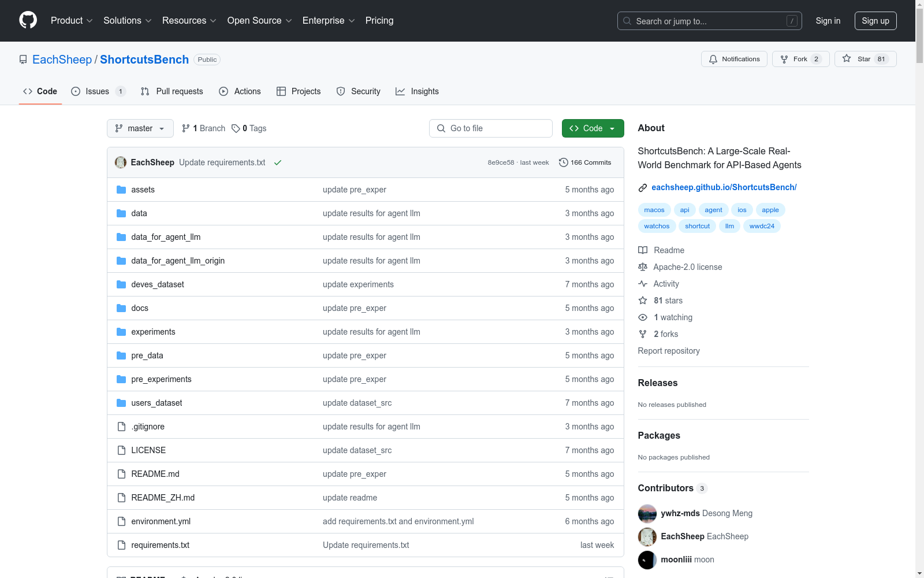
Task: Open the Projects tab
Action: [299, 91]
